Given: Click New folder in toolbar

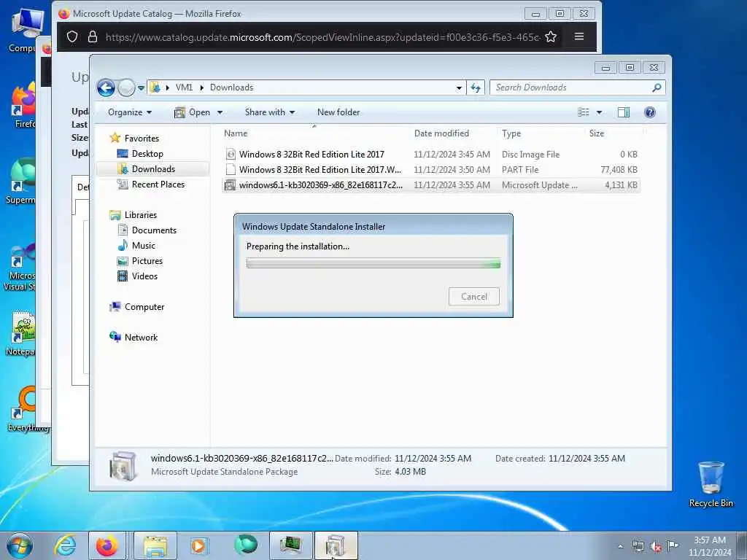Looking at the screenshot, I should coord(338,112).
